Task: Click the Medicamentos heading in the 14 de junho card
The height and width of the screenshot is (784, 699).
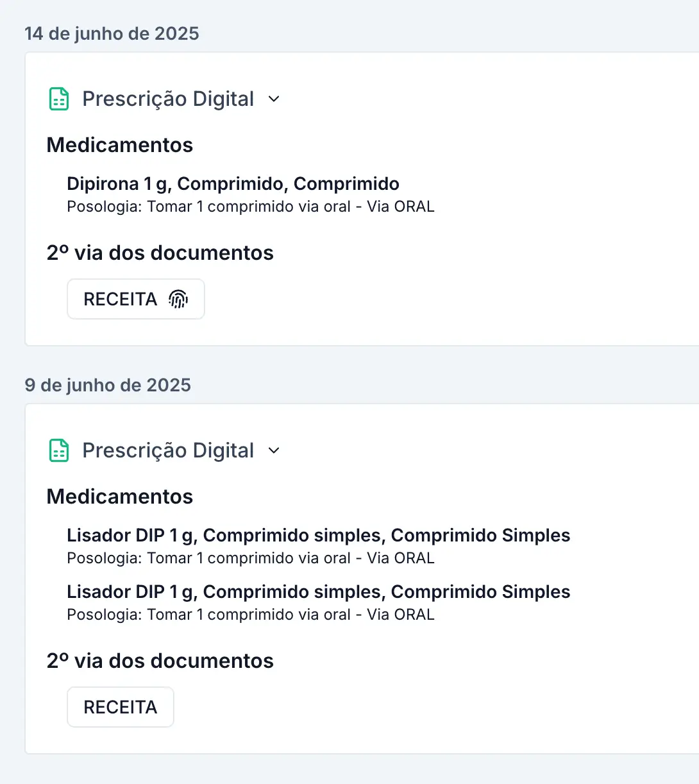Action: 120,145
